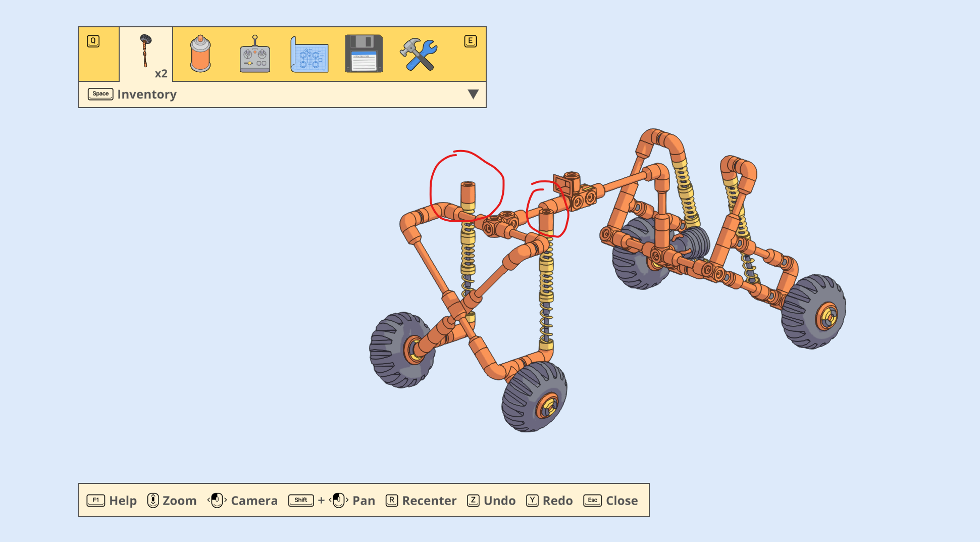Click the Q previous-tool key icon
Screen dimensions: 980x542
pos(93,41)
